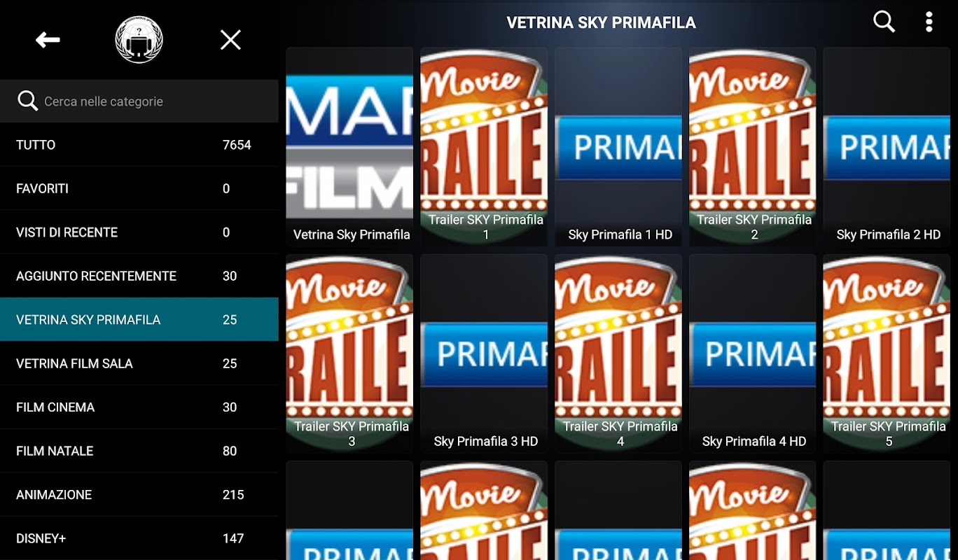This screenshot has height=560, width=958.
Task: Play Trailer SKY Primafila 4
Action: point(618,353)
